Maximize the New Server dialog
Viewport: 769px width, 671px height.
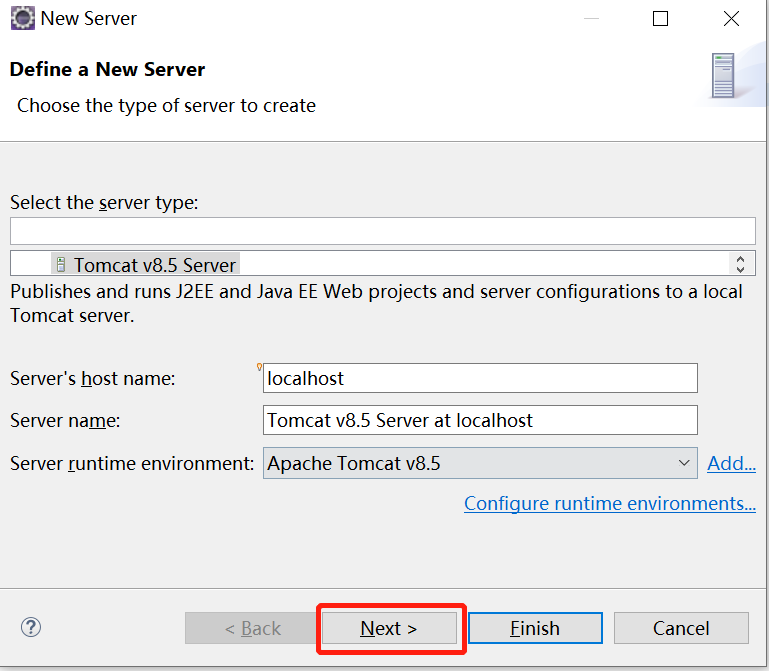pos(660,19)
